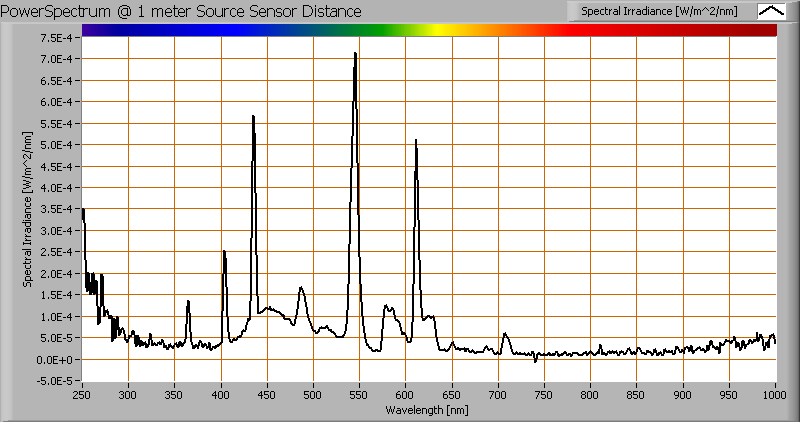
Task: Select the 7.5E-4 y-axis maximum value
Action: [x=55, y=37]
